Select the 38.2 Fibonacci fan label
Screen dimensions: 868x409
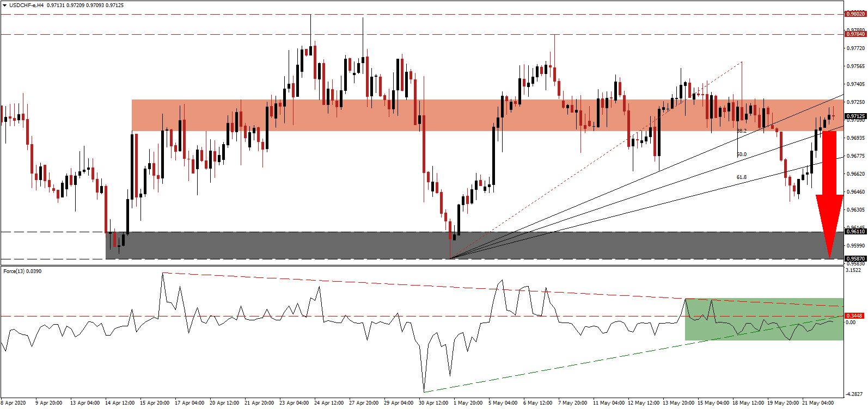point(742,131)
